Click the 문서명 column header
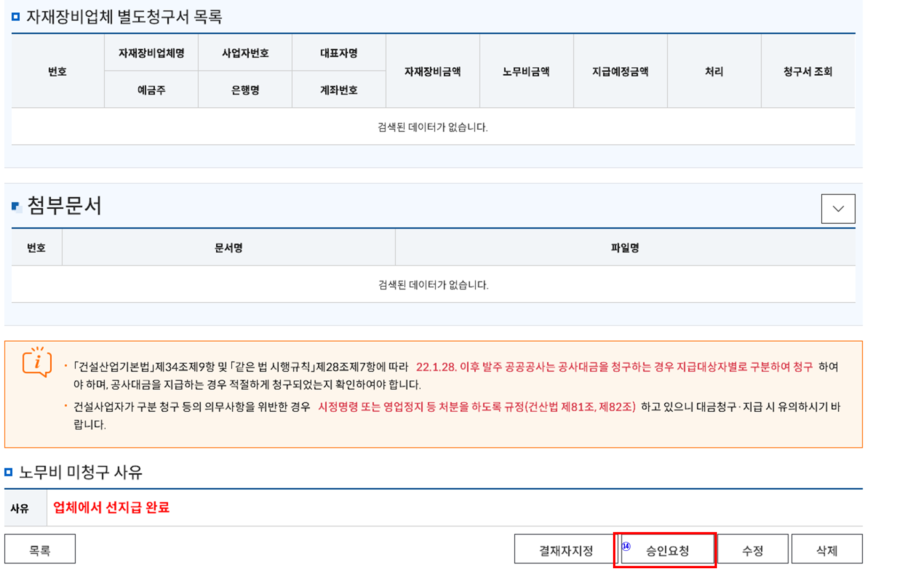This screenshot has width=905, height=588. [228, 248]
